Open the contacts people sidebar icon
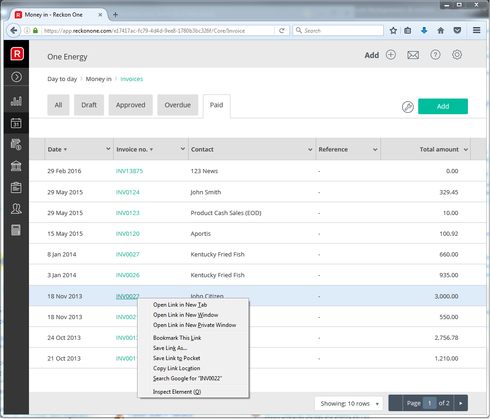 [16, 209]
